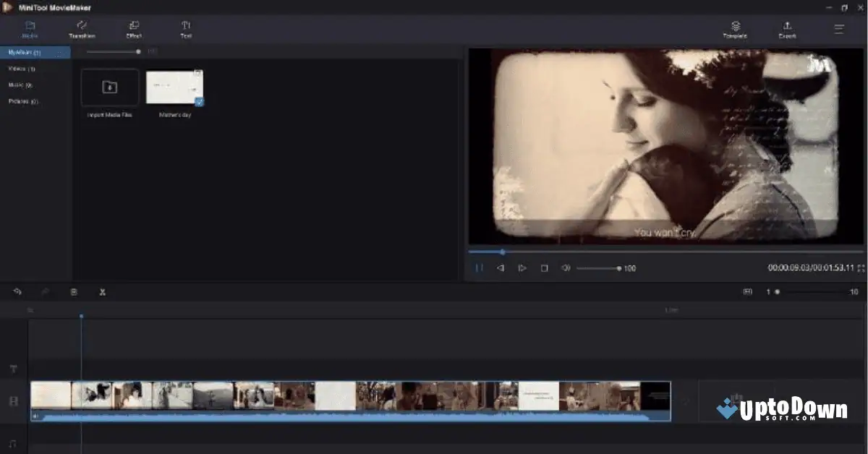868x454 pixels.
Task: Switch to the Transition tab
Action: (x=82, y=30)
